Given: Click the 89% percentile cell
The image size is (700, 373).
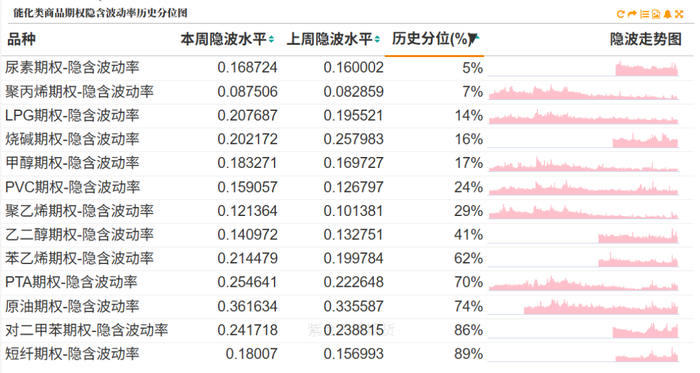Looking at the screenshot, I should tap(469, 354).
